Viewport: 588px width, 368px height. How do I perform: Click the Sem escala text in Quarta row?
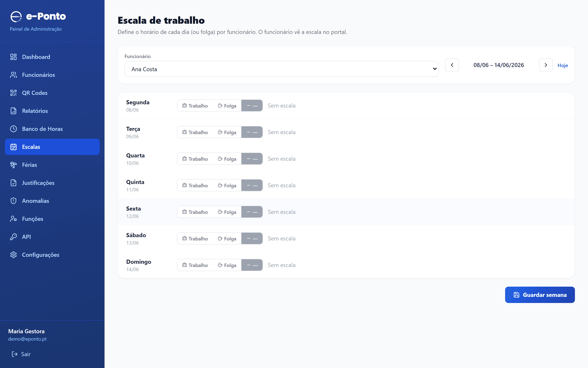(x=282, y=159)
